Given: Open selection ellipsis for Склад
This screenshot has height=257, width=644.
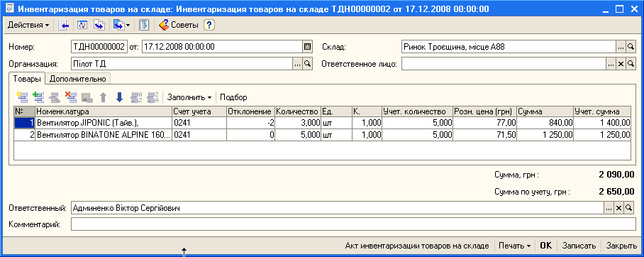Looking at the screenshot, I should click(621, 47).
